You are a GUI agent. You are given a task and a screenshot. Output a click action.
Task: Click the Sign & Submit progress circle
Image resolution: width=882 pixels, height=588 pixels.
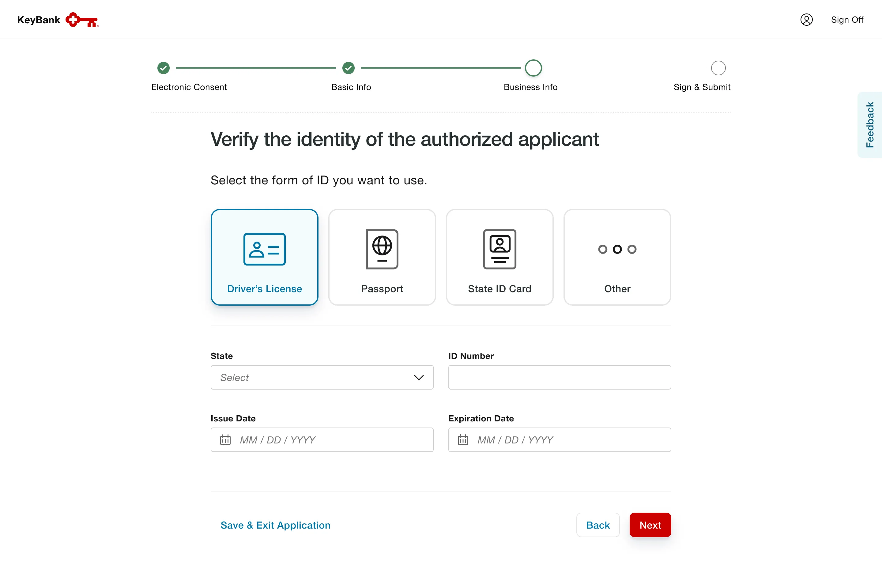click(x=718, y=68)
